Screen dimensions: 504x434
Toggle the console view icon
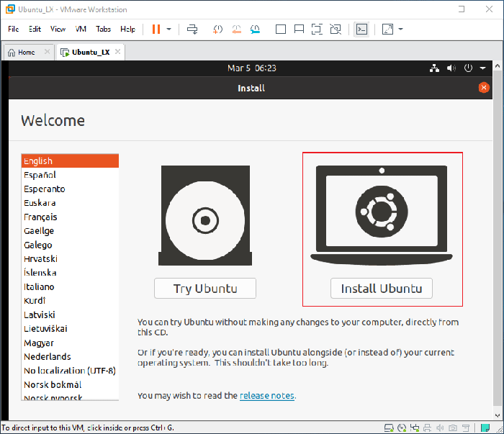click(361, 30)
